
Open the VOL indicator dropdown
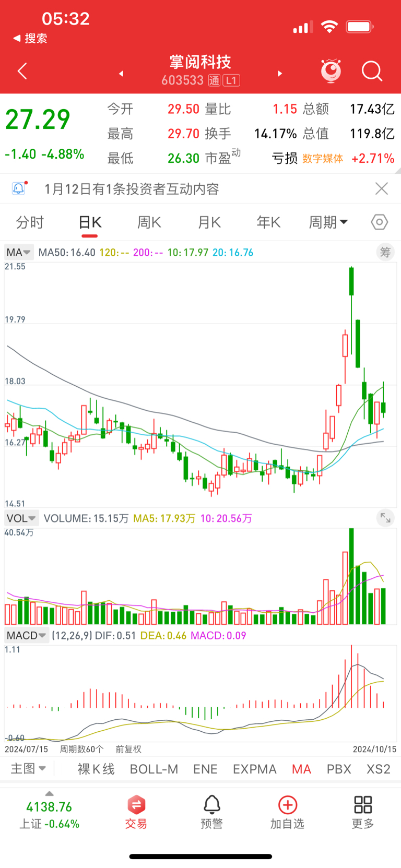(21, 518)
